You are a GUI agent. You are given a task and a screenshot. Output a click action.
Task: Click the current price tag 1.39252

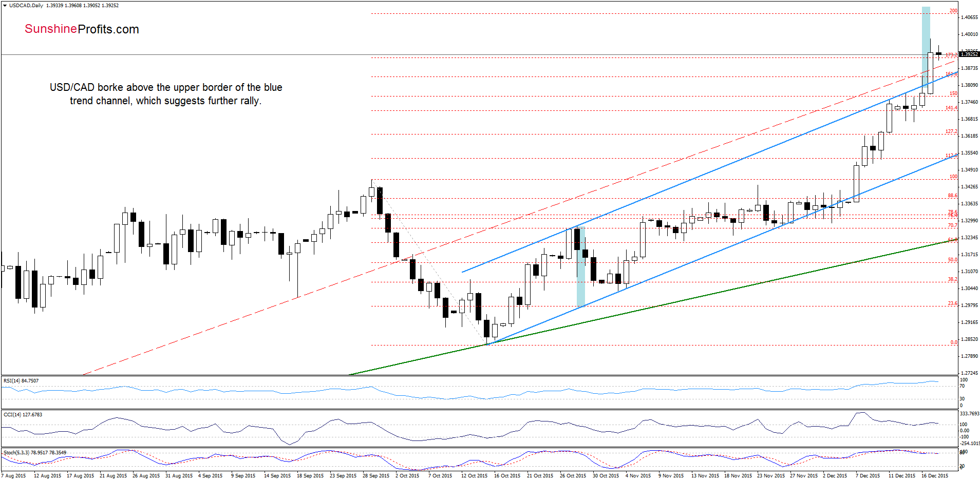click(969, 54)
